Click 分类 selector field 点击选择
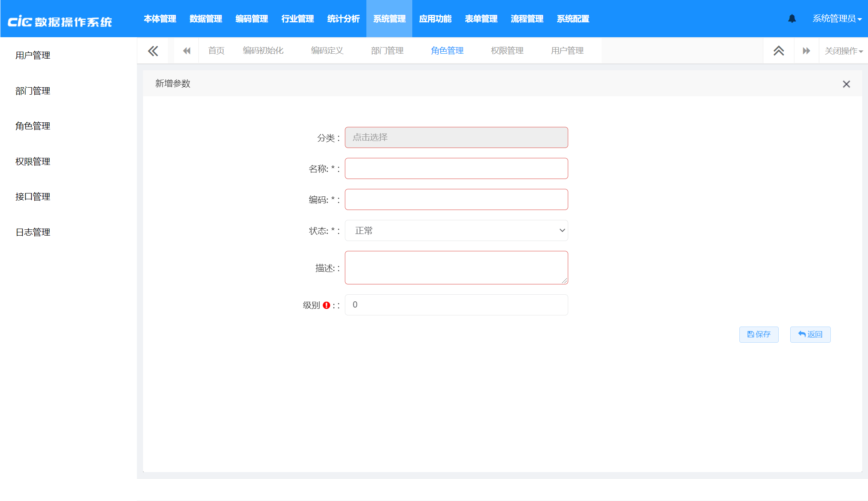 tap(456, 138)
